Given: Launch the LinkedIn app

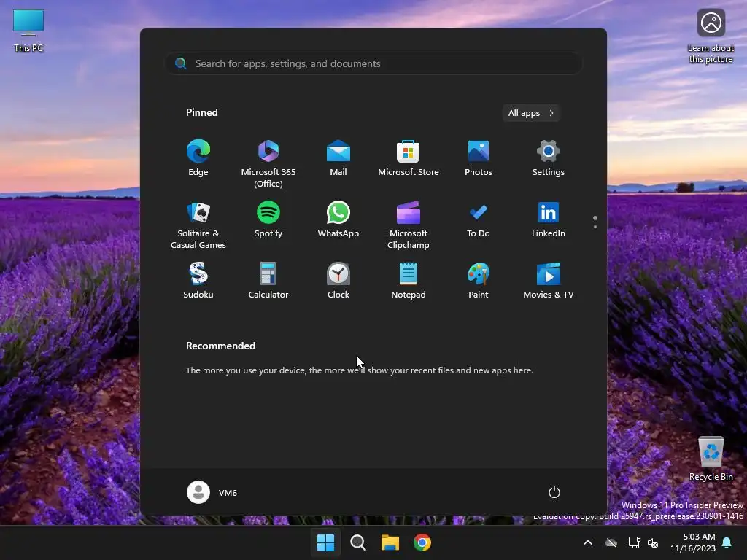Looking at the screenshot, I should pos(549,220).
